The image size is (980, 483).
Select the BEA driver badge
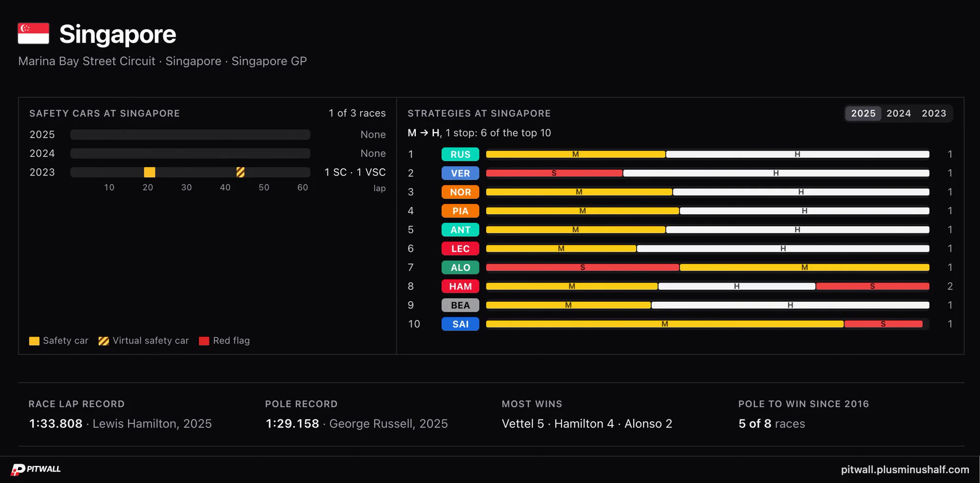(460, 305)
